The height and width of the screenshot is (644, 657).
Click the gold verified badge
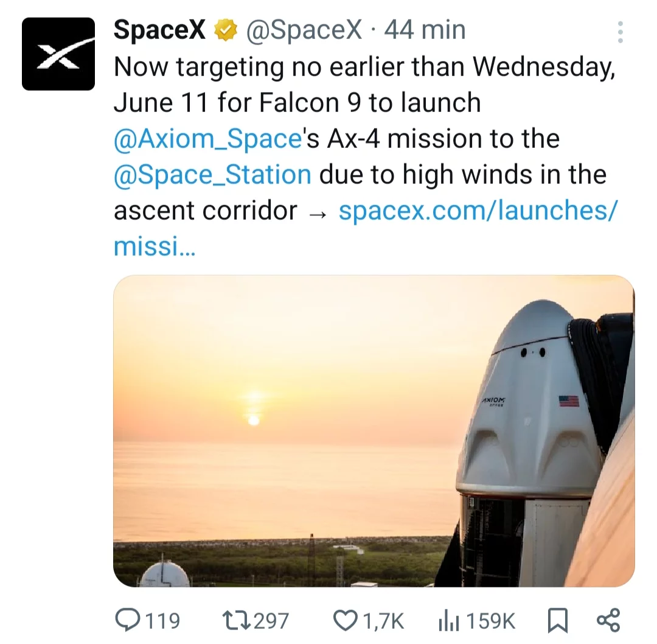pos(226,30)
